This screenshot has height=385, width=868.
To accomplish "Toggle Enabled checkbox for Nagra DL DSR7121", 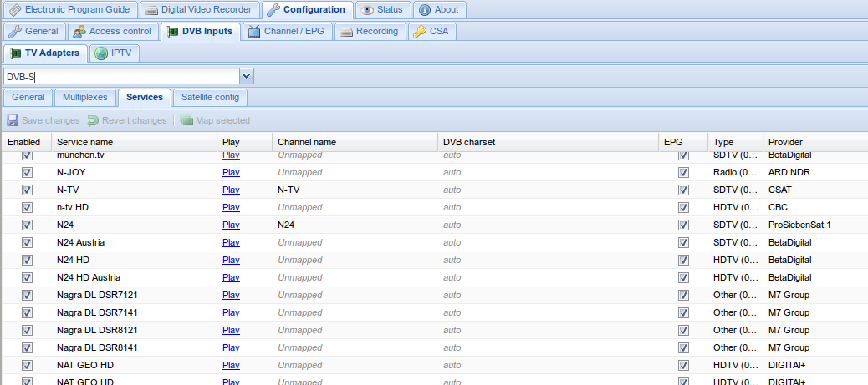I will pos(27,296).
